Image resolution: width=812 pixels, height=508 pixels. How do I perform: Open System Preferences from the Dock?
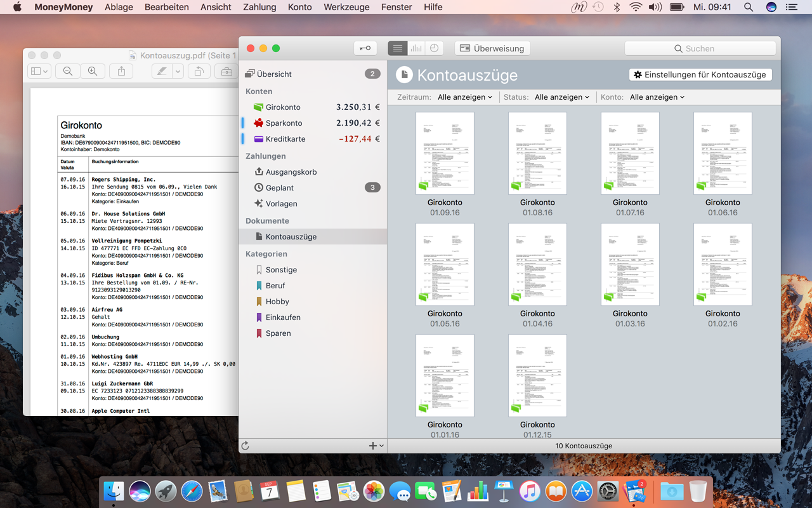pos(608,491)
